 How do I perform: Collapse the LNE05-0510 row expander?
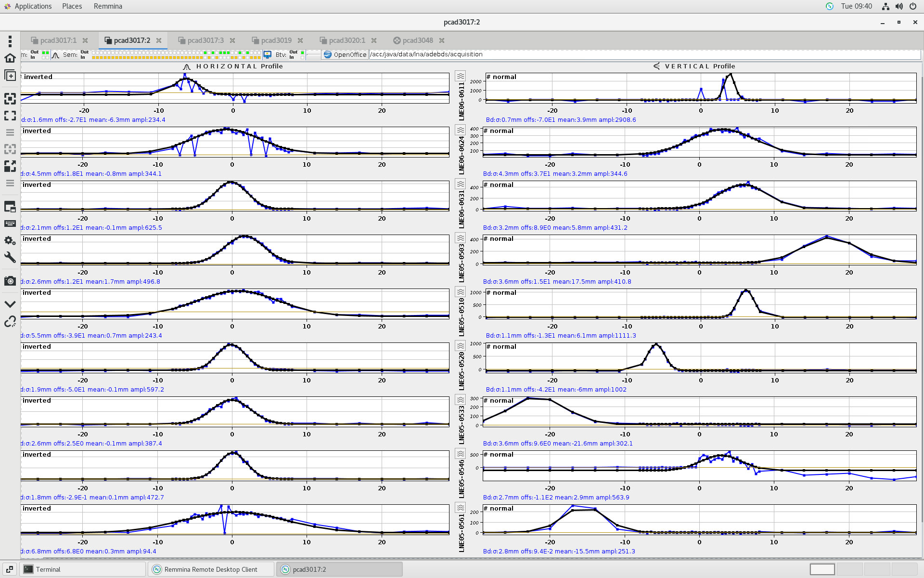point(461,292)
